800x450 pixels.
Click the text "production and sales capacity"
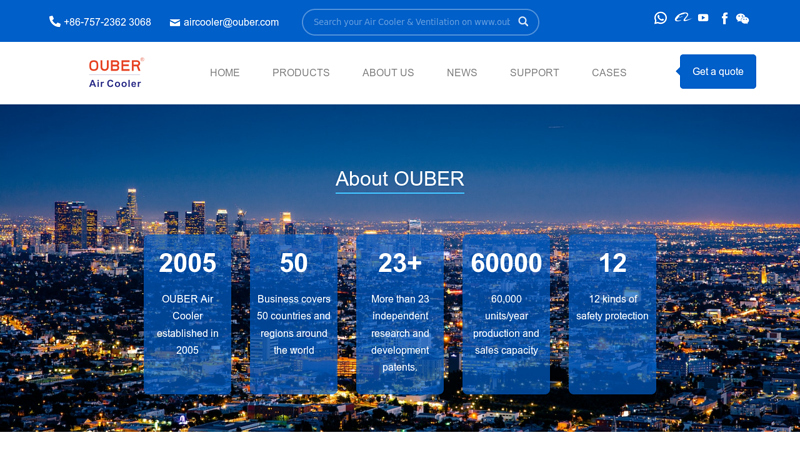pyautogui.click(x=506, y=342)
